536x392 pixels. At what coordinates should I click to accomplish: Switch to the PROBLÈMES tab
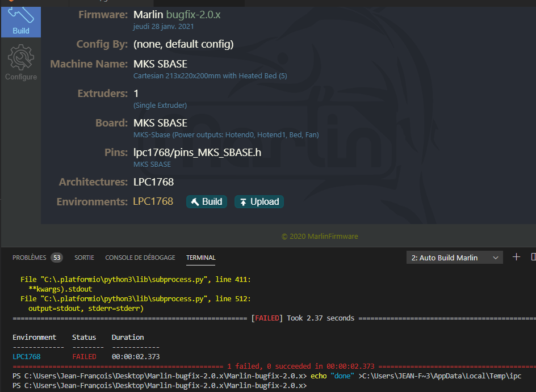pyautogui.click(x=30, y=258)
